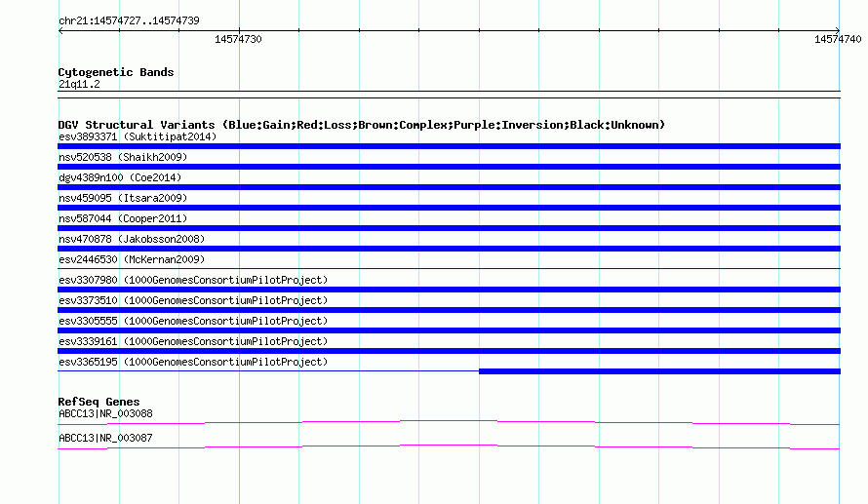Click the magenta line below ABCC13|NR_003087
The width and height of the screenshot is (868, 504).
coord(449,447)
